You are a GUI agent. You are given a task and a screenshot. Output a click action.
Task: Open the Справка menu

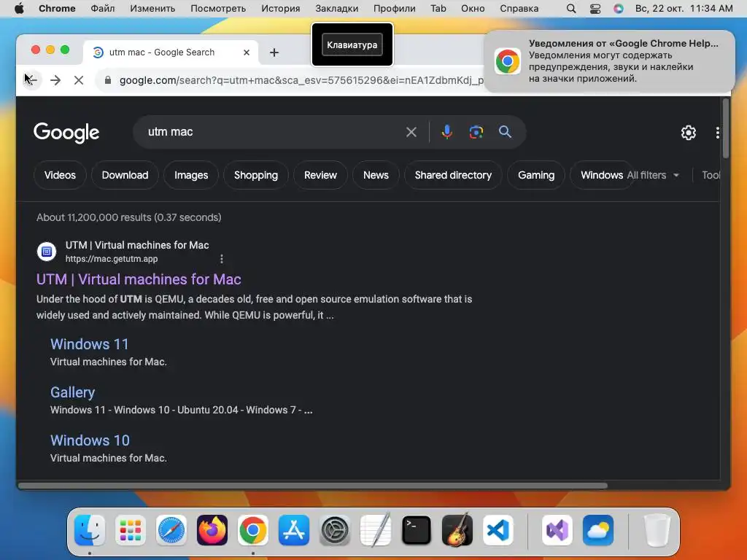(x=519, y=9)
